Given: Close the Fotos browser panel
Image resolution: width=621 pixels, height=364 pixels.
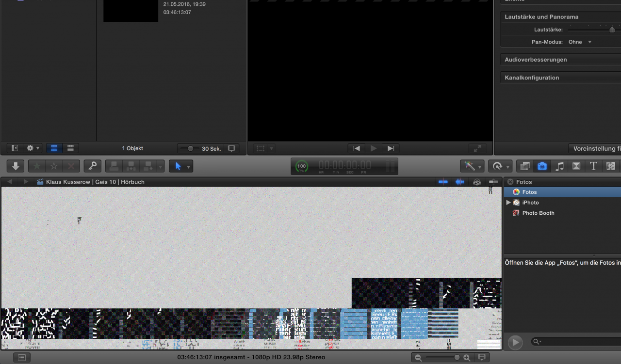Looking at the screenshot, I should coord(510,182).
